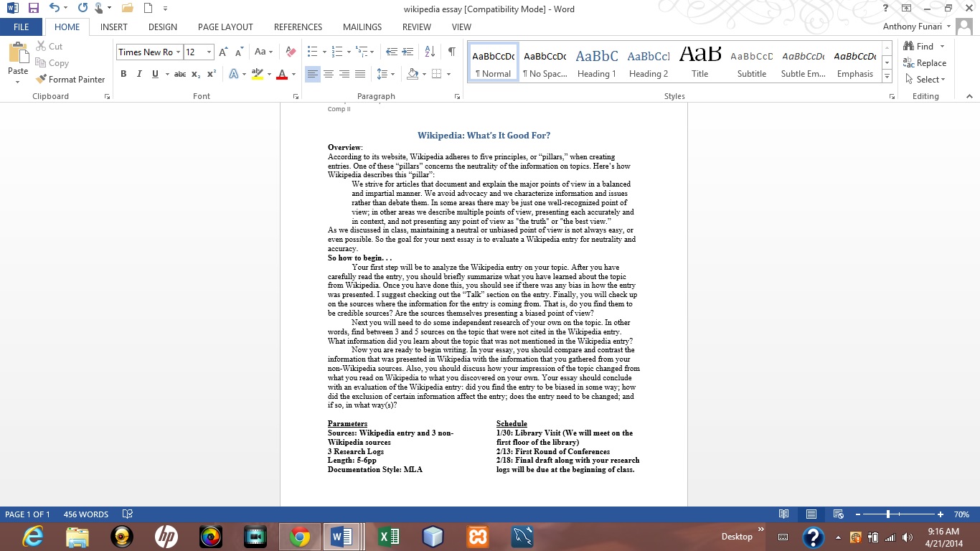
Task: Switch to the PAGE LAYOUT tab
Action: click(x=225, y=27)
